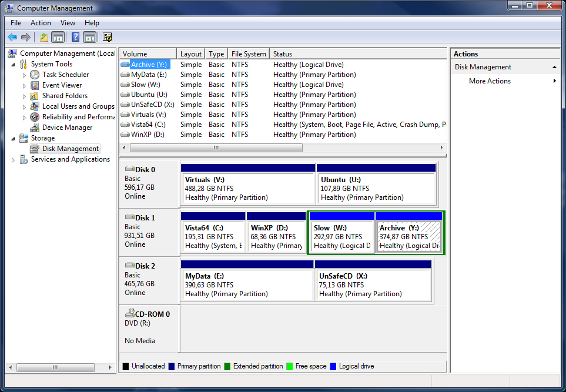
Task: Open the Action menu
Action: point(41,23)
